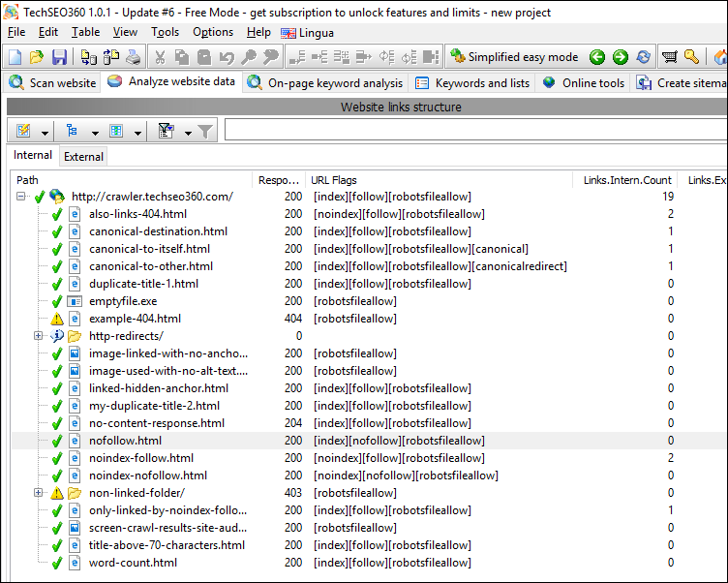This screenshot has width=728, height=583.
Task: Click the green forward arrow icon
Action: (620, 57)
